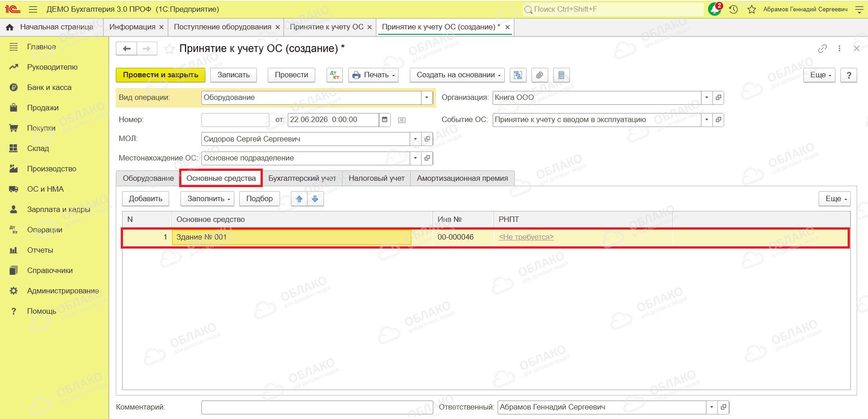Open the Печать dropdown menu
The height and width of the screenshot is (419, 868).
pyautogui.click(x=373, y=75)
